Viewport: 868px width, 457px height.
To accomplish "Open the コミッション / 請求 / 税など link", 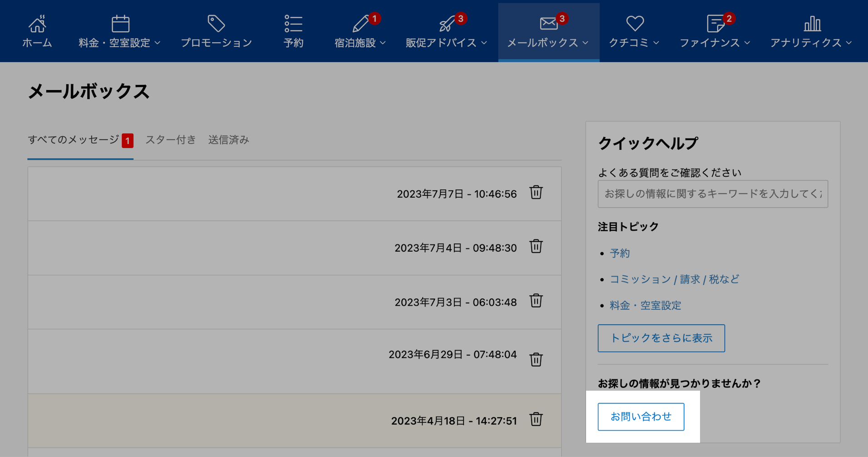I will [674, 279].
